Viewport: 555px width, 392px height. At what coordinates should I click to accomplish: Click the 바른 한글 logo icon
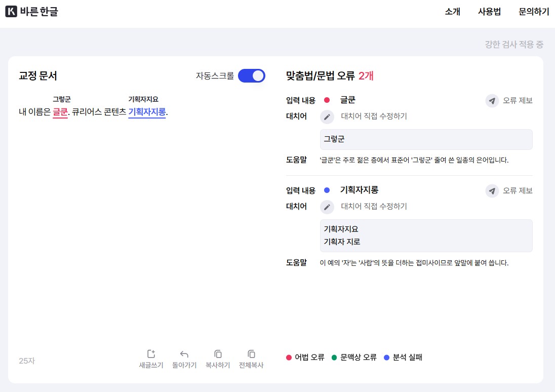pyautogui.click(x=11, y=11)
